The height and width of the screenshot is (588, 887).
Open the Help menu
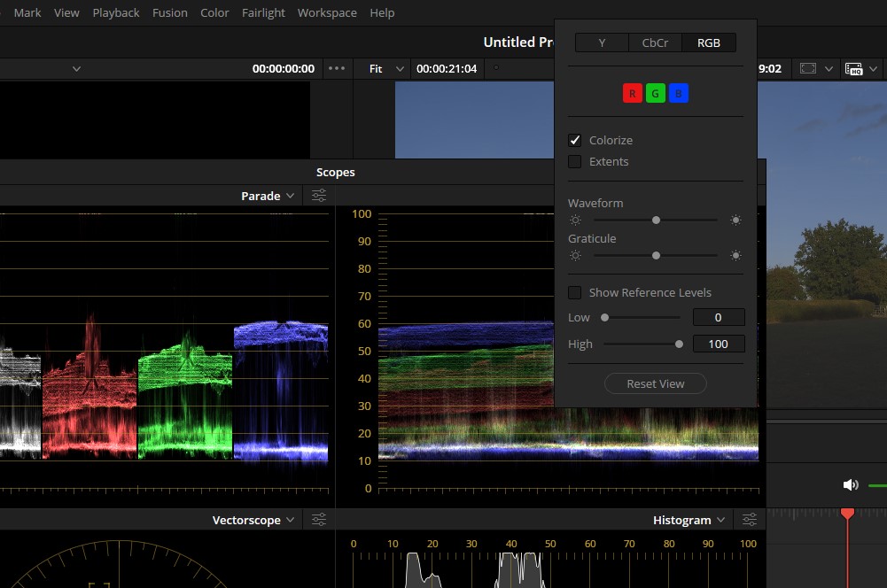pyautogui.click(x=382, y=12)
